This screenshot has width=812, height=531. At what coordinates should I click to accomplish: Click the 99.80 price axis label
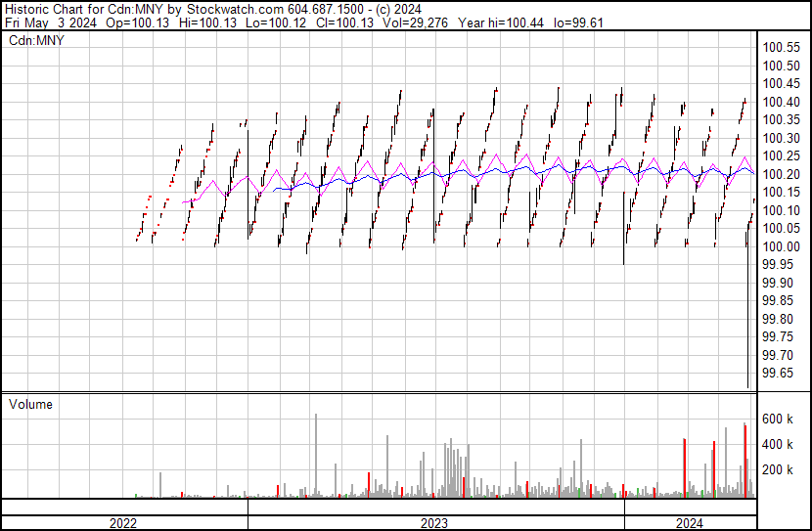(x=783, y=319)
